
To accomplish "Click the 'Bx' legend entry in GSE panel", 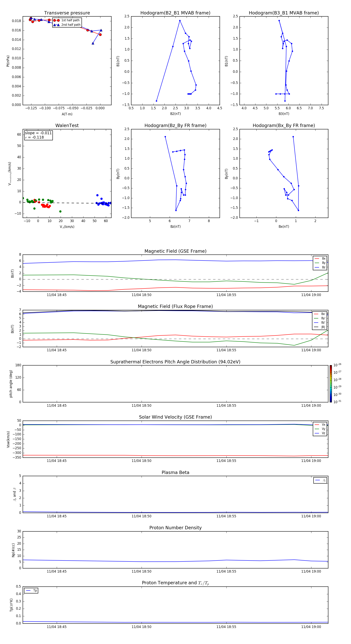I will (x=320, y=259).
